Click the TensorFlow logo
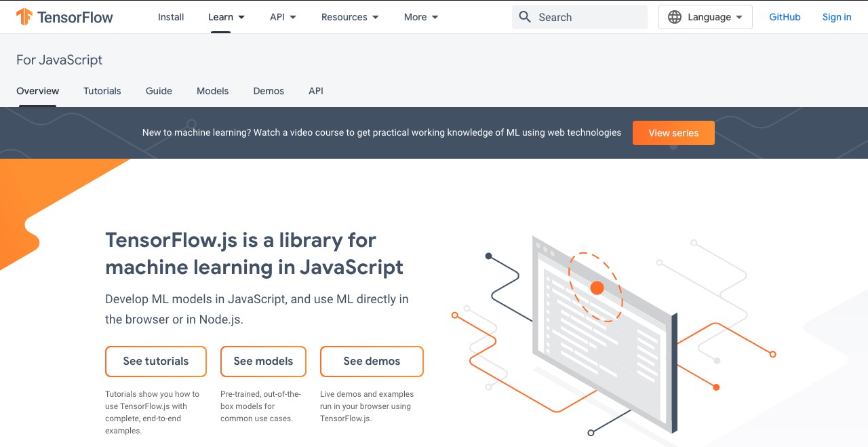 (64, 17)
